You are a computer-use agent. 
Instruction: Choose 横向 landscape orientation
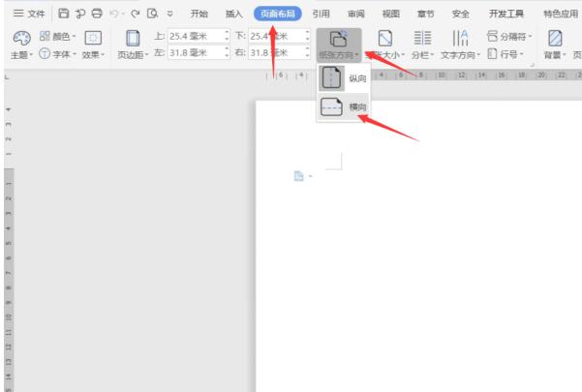click(x=344, y=106)
